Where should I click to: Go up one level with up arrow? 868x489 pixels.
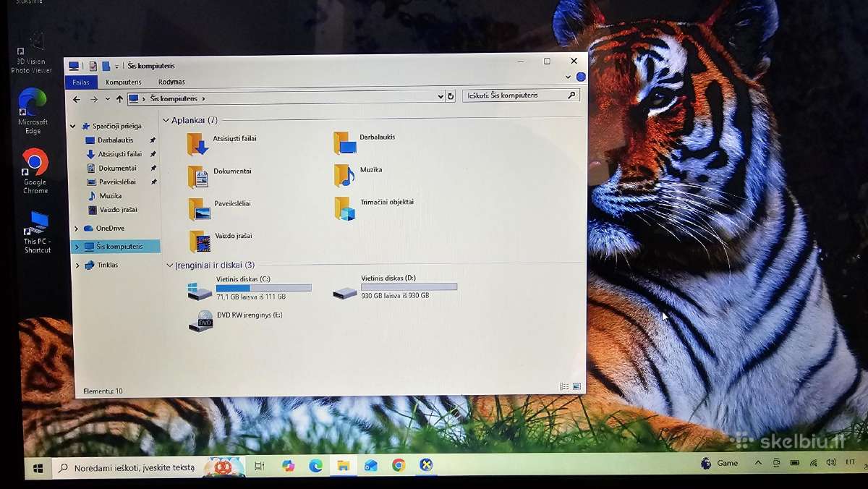pos(119,99)
